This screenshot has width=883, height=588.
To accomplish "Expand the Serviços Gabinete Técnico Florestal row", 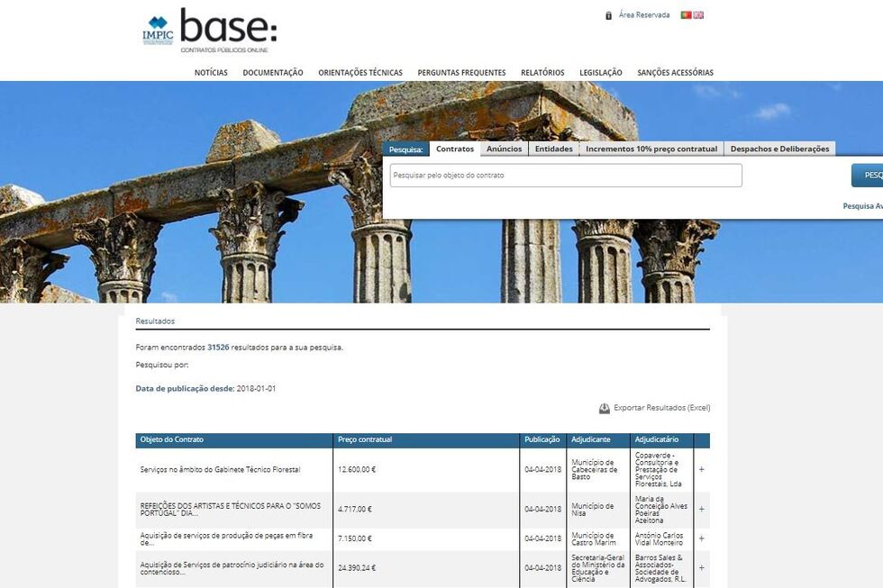I will (701, 469).
